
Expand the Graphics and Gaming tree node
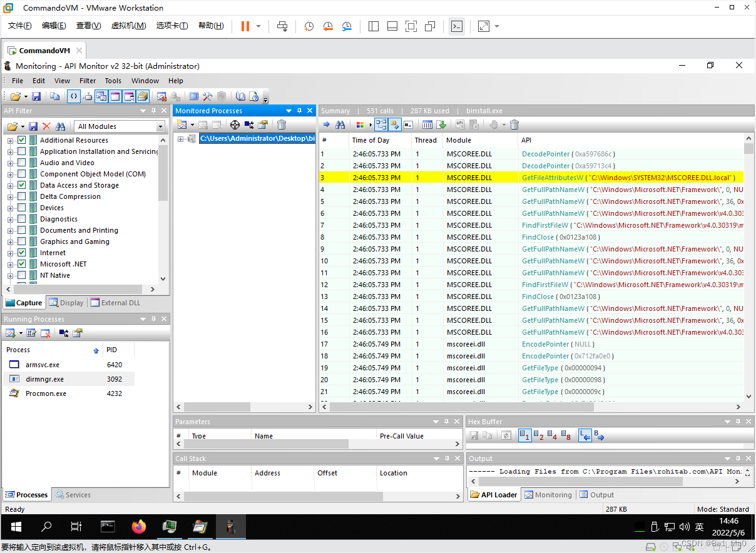pyautogui.click(x=10, y=241)
